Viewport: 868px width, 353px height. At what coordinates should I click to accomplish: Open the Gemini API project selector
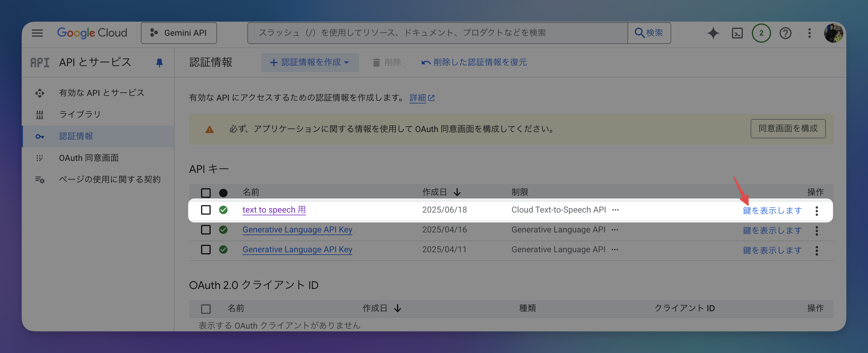point(178,33)
